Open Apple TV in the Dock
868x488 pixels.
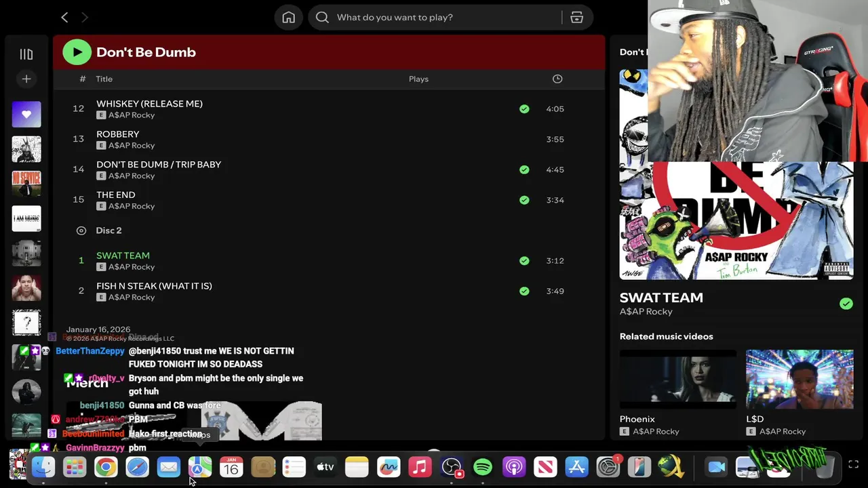click(325, 467)
